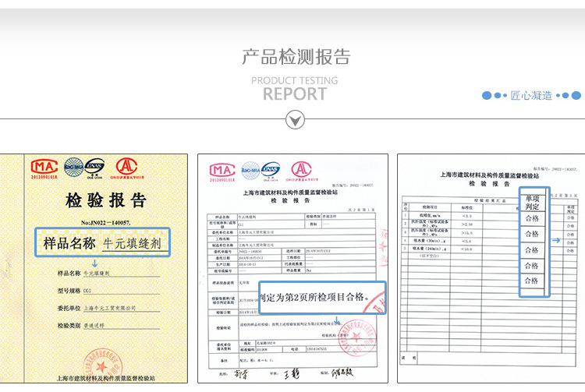Click the red round seal on middle report
The width and height of the screenshot is (585, 392).
coord(357,338)
